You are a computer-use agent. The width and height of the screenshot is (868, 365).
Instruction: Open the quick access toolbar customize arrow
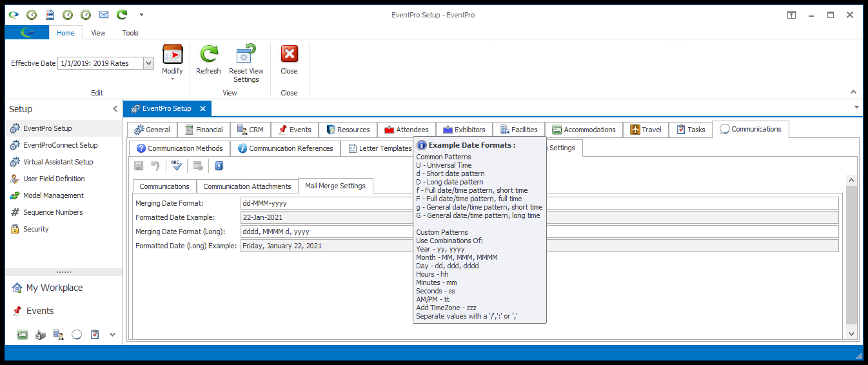tap(141, 14)
